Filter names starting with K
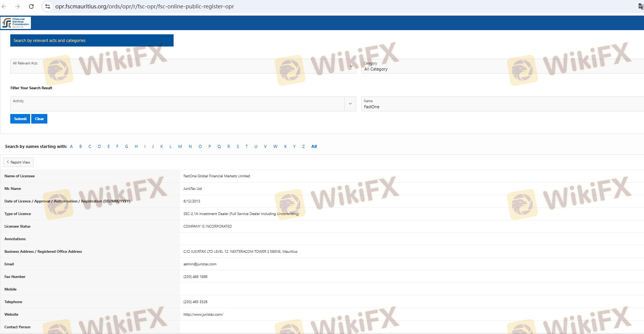The height and width of the screenshot is (334, 644). coord(162,146)
